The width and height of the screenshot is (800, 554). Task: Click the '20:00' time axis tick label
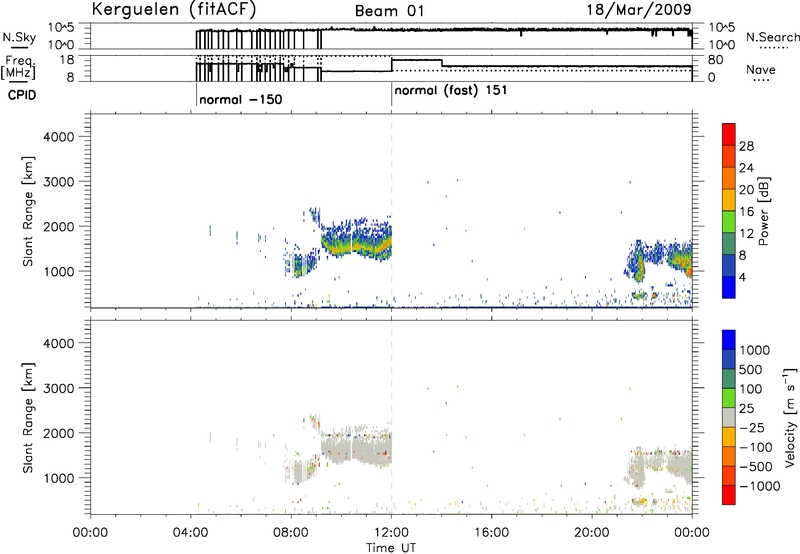pyautogui.click(x=592, y=533)
